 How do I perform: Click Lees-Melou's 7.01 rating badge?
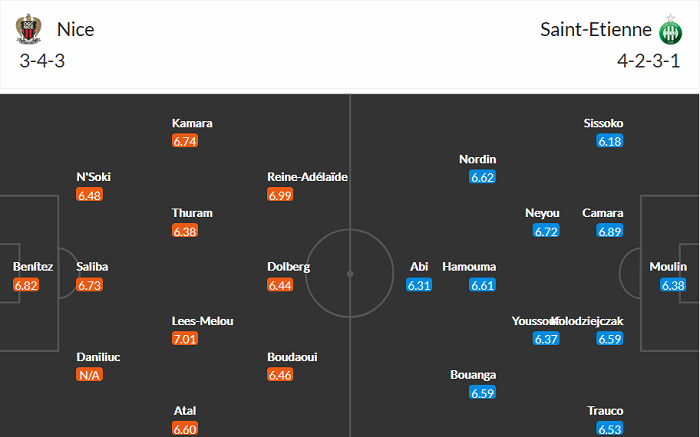185,339
